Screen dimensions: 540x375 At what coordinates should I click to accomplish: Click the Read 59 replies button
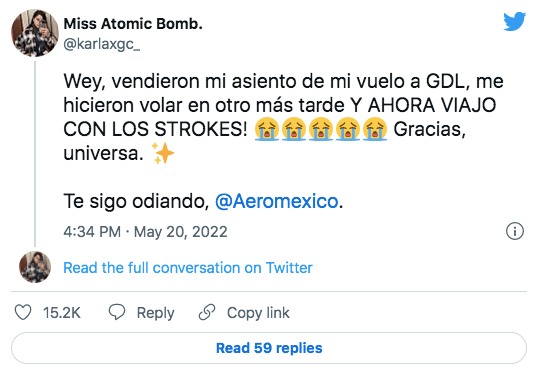(x=269, y=348)
